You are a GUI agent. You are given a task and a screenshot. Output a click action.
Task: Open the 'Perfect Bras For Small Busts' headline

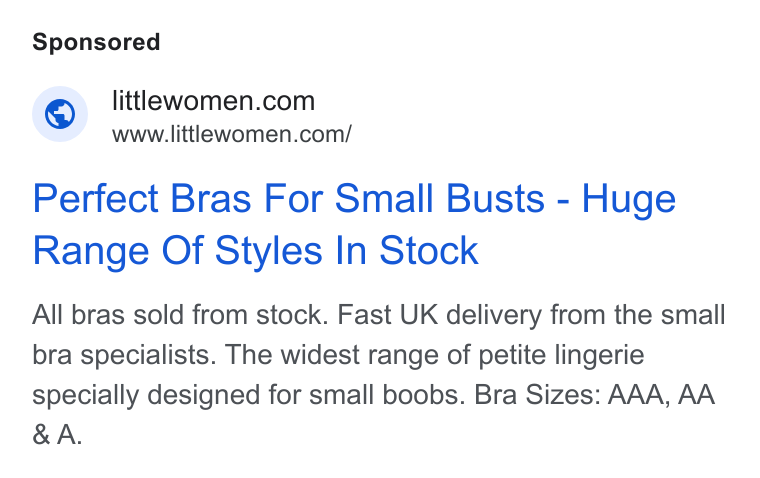click(x=289, y=198)
